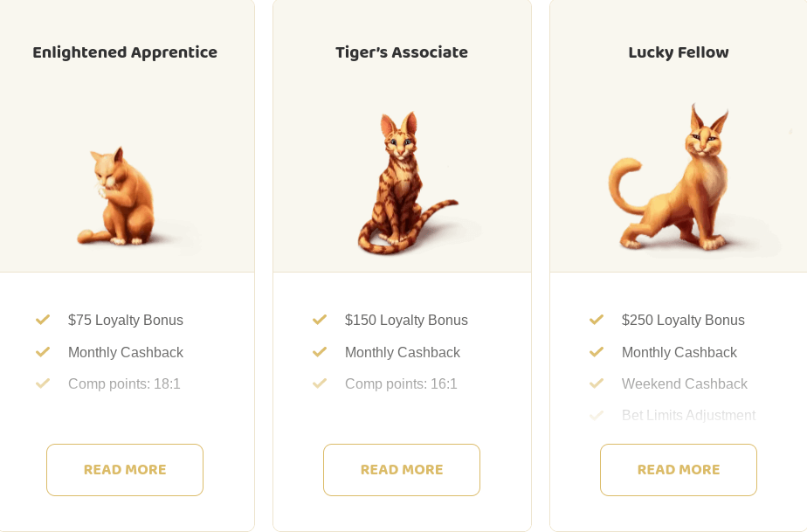
Task: Click the checkmark beside $250 Loyalty Bonus
Action: coord(597,320)
